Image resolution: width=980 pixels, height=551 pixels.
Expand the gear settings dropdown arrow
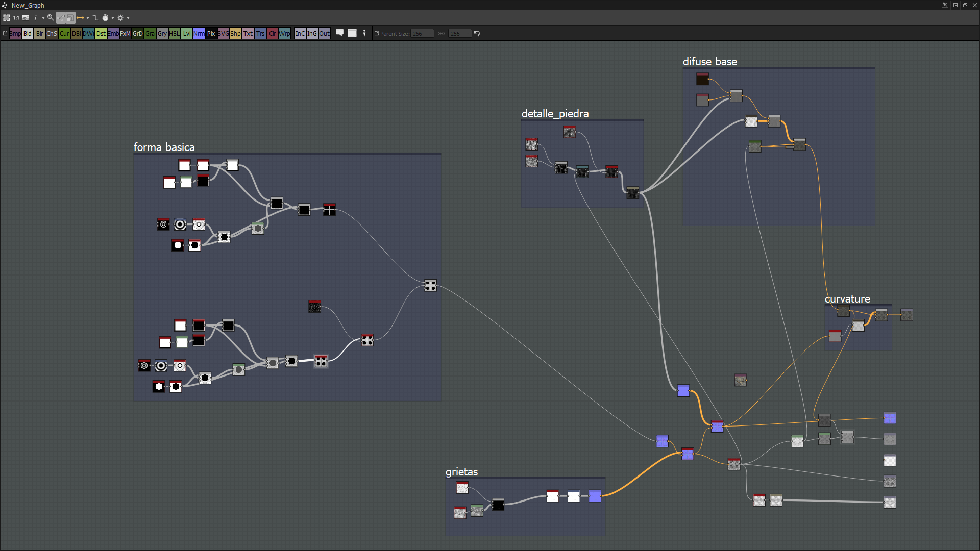pos(128,18)
